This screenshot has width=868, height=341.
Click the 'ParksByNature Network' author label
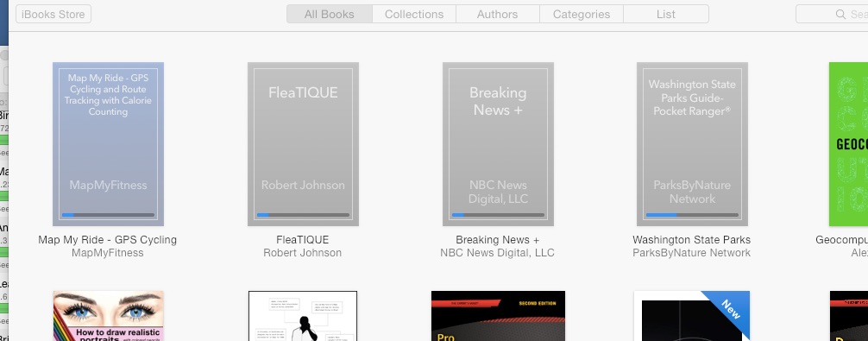(691, 253)
